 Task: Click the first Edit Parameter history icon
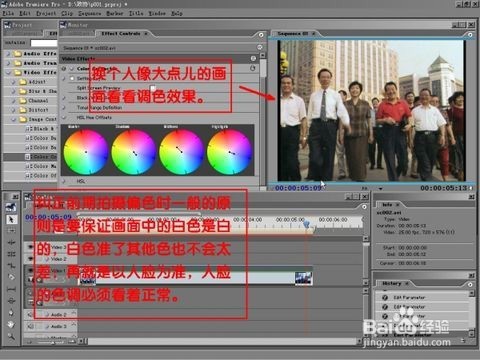coord(385,297)
